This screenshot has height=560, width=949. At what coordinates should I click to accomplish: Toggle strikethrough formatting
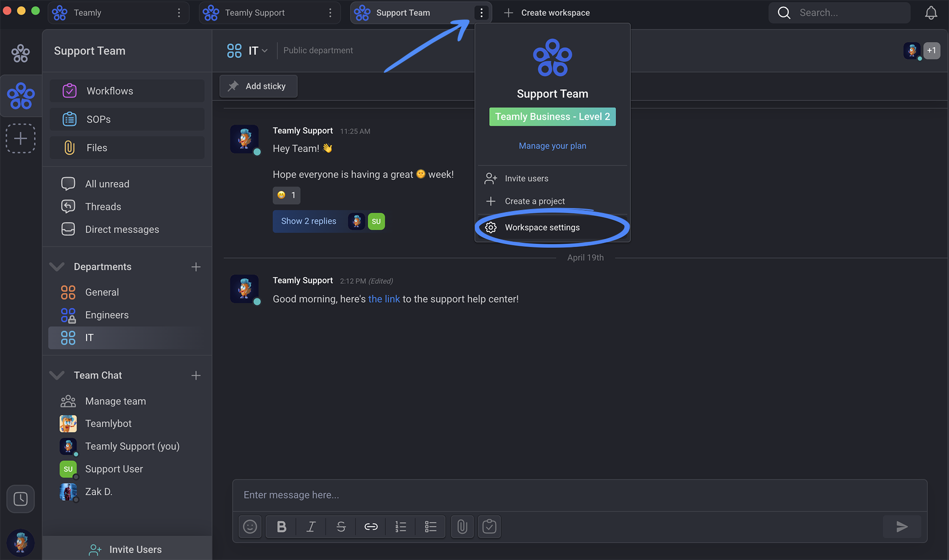[x=341, y=527]
